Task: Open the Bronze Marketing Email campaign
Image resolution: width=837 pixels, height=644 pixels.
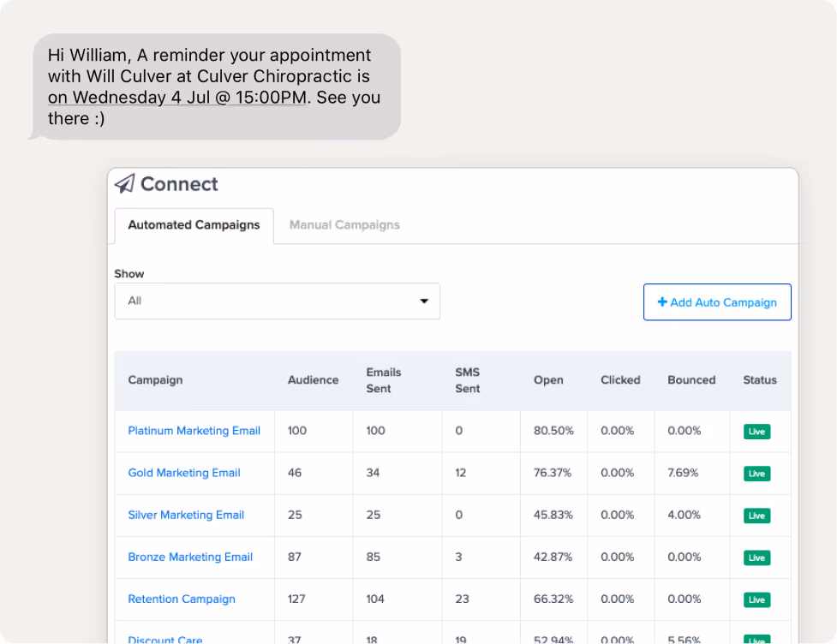Action: pos(190,557)
